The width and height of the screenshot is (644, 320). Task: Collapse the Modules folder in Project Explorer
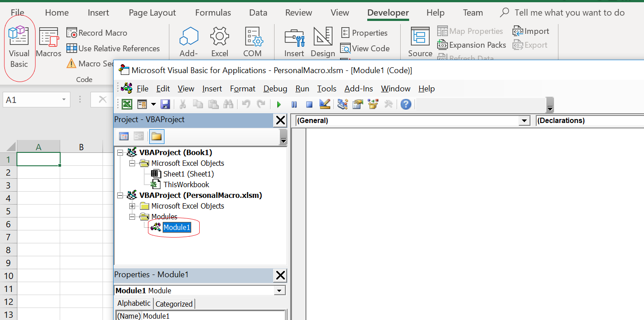pyautogui.click(x=131, y=217)
